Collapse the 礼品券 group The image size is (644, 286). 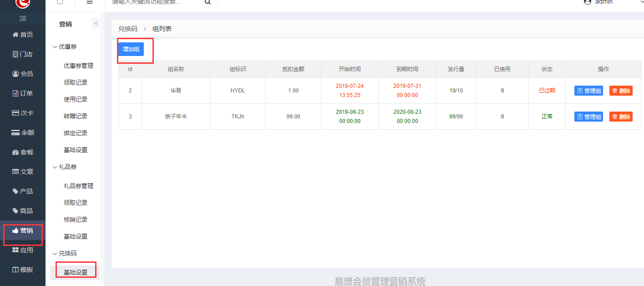click(x=65, y=167)
